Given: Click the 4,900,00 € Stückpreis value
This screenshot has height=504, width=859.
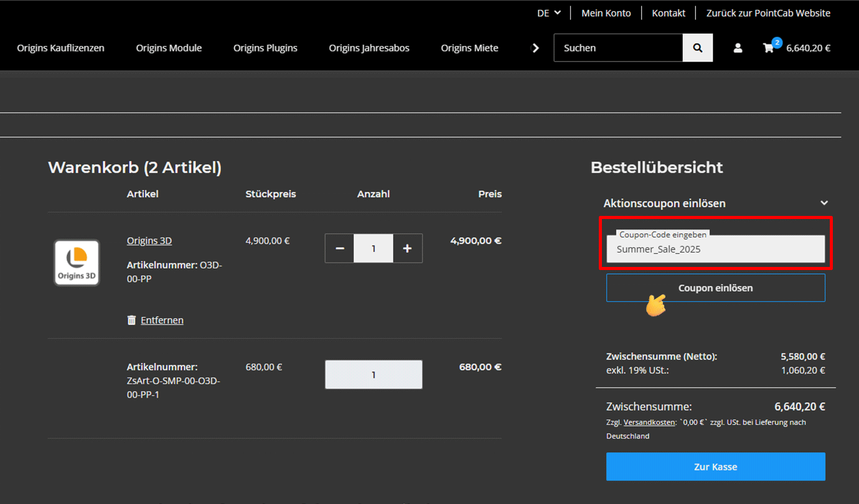Looking at the screenshot, I should (x=268, y=241).
